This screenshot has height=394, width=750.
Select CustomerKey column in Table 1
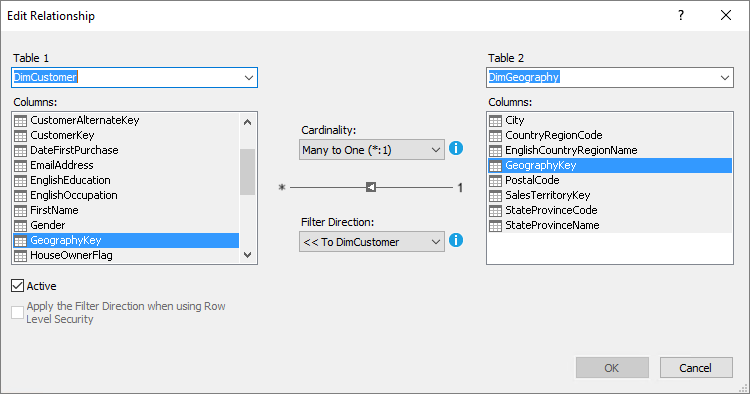(x=126, y=135)
